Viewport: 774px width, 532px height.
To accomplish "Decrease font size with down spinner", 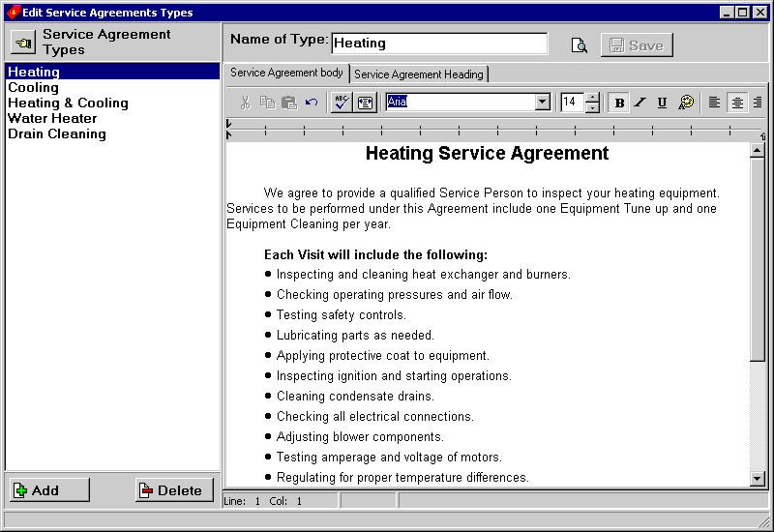I will (592, 107).
